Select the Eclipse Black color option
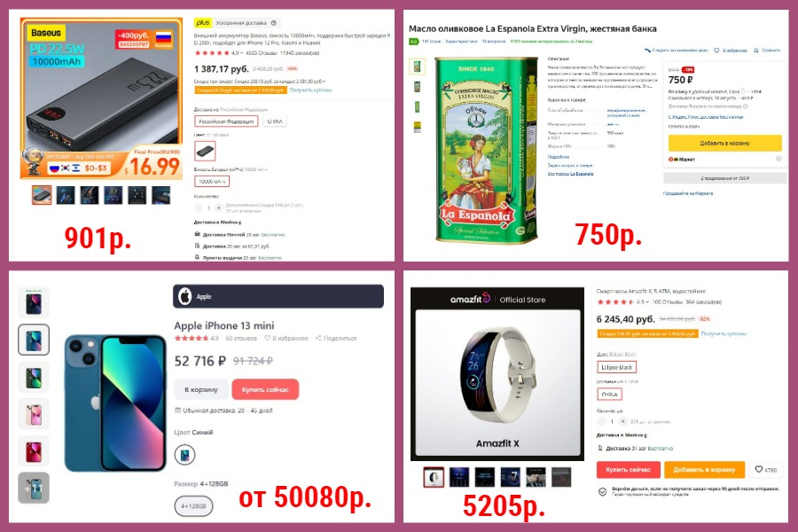Viewport: 798px width, 532px height. [616, 367]
